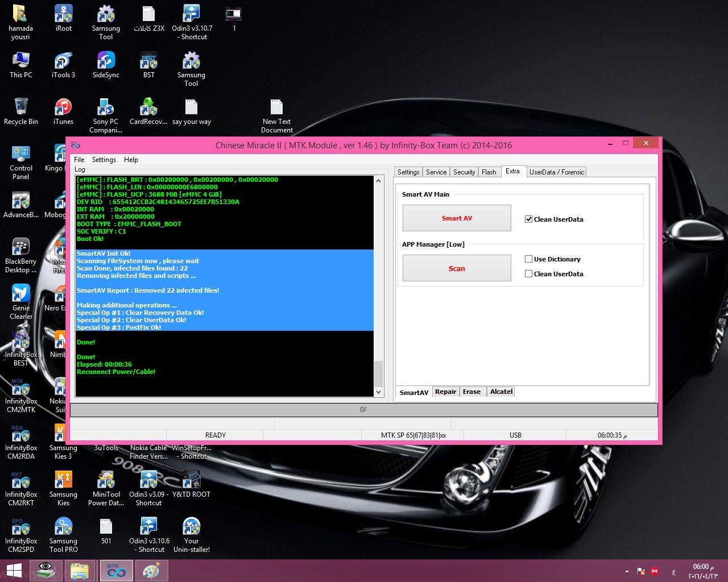Switch to the Flash tab
Image resolution: width=728 pixels, height=582 pixels.
pyautogui.click(x=489, y=172)
